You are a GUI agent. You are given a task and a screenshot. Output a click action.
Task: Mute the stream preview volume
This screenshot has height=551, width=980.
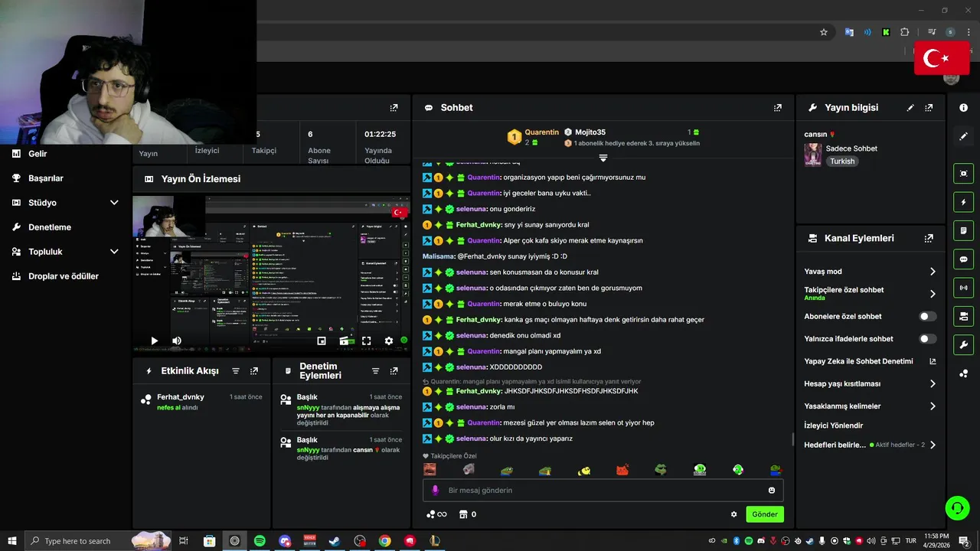click(177, 341)
